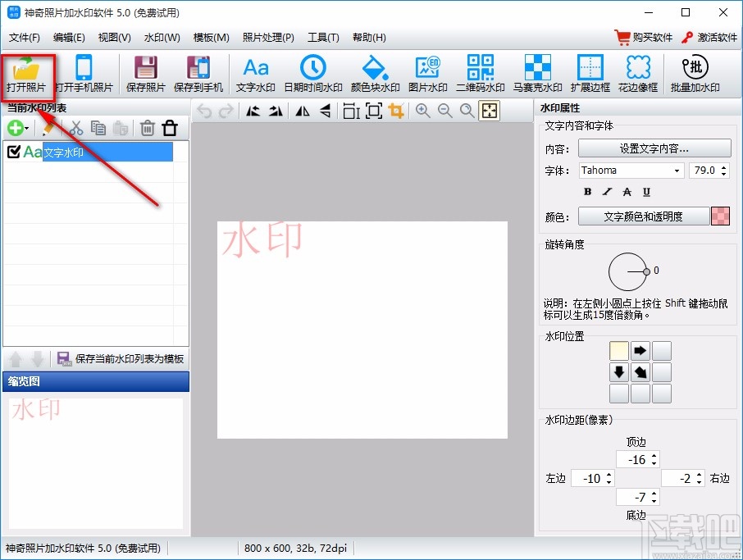Apply 马赛克水印 mosaic watermark
The height and width of the screenshot is (560, 743).
tap(537, 74)
